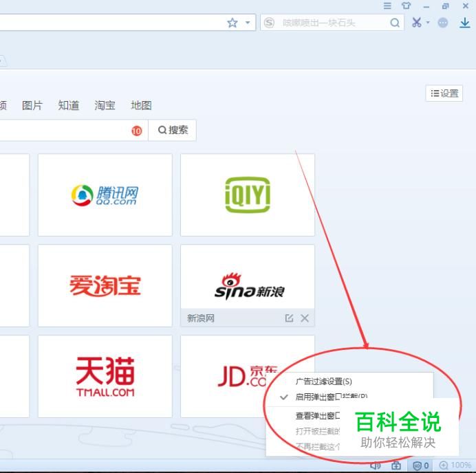The height and width of the screenshot is (473, 476).
Task: Switch to the 知道 search tab
Action: pyautogui.click(x=69, y=105)
